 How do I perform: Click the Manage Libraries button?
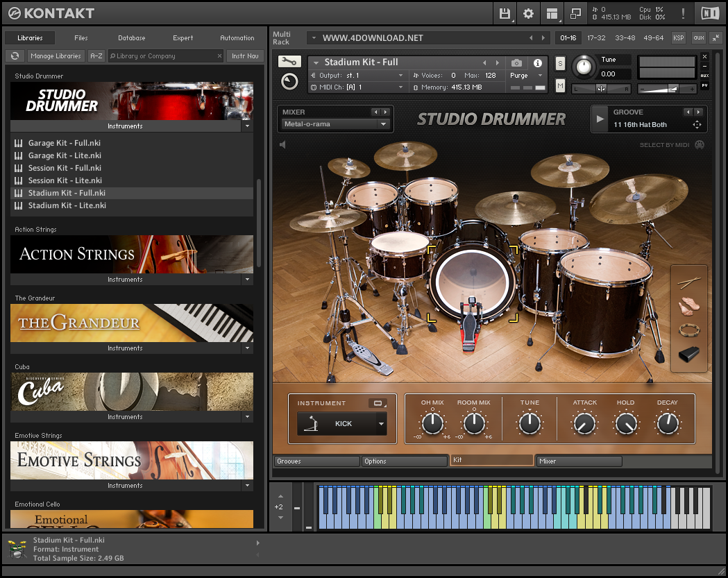tap(56, 56)
